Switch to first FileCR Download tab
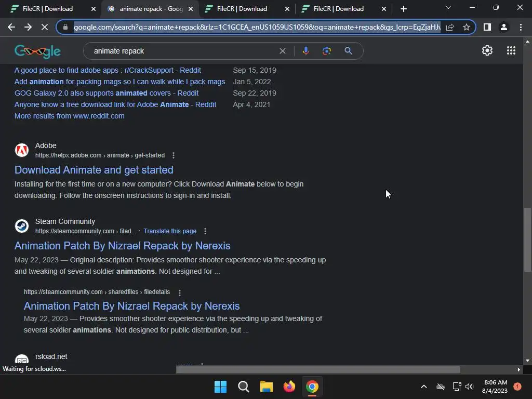Screen dimensions: 532x399 (x=48, y=9)
